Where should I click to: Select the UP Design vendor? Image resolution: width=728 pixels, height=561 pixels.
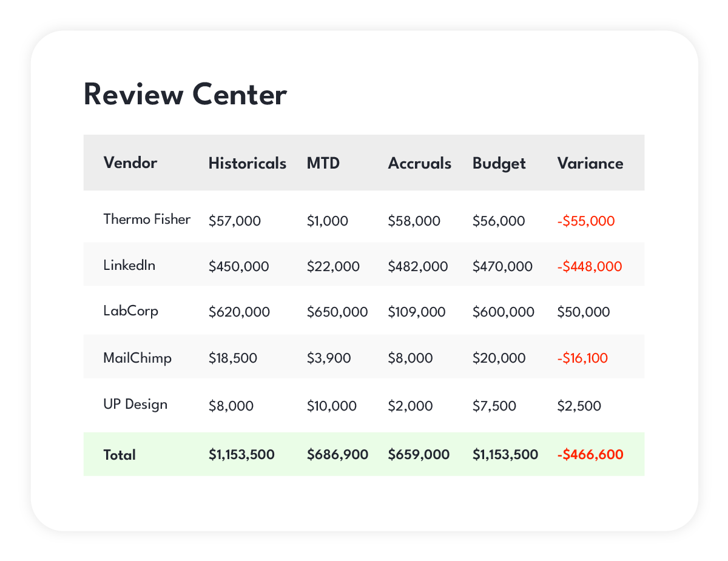(135, 404)
